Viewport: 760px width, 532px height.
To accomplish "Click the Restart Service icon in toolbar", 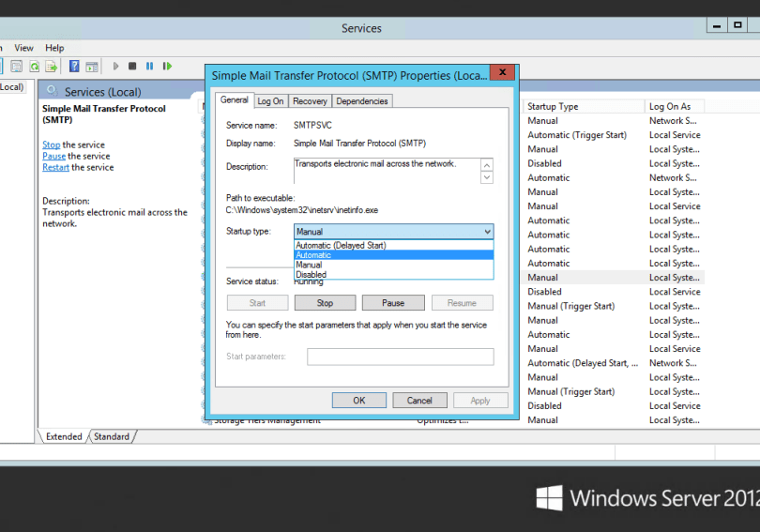I will coord(167,66).
